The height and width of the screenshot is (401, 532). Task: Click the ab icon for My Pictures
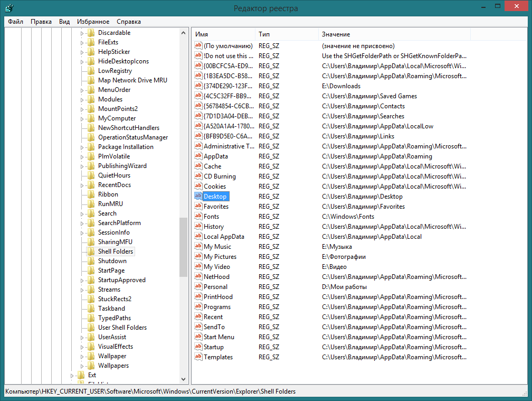click(x=198, y=256)
